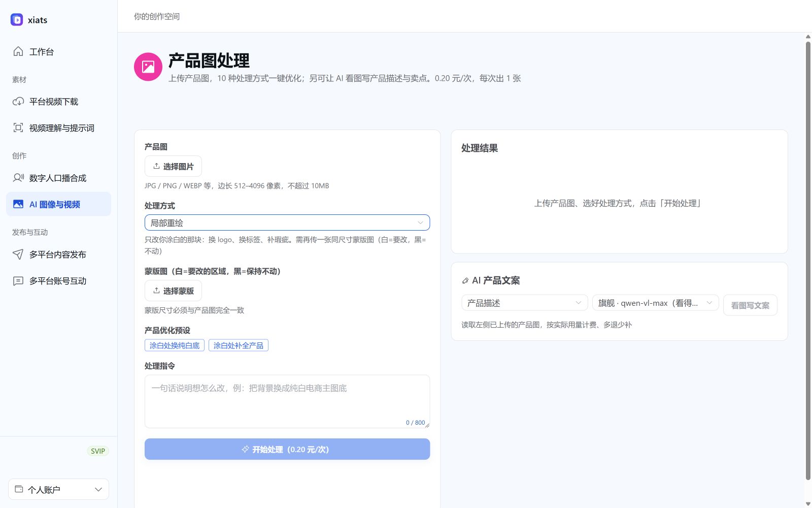812x508 pixels.
Task: Go to 平台视频下载 menu item
Action: click(x=58, y=102)
